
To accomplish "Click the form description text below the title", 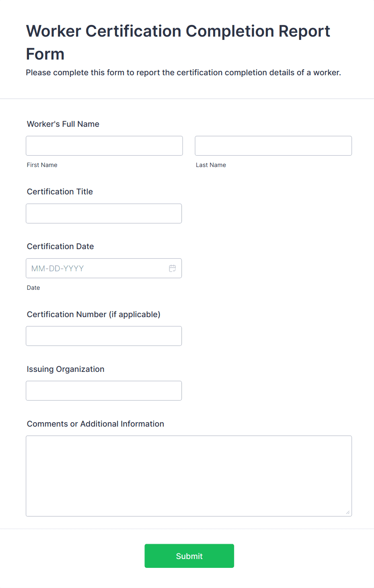I will pos(183,72).
